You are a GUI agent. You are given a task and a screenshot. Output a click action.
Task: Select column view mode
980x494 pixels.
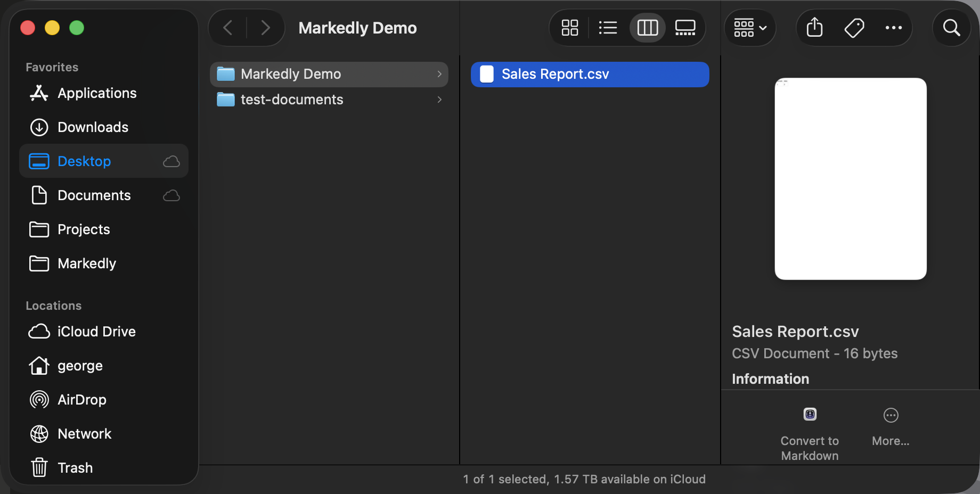tap(648, 28)
